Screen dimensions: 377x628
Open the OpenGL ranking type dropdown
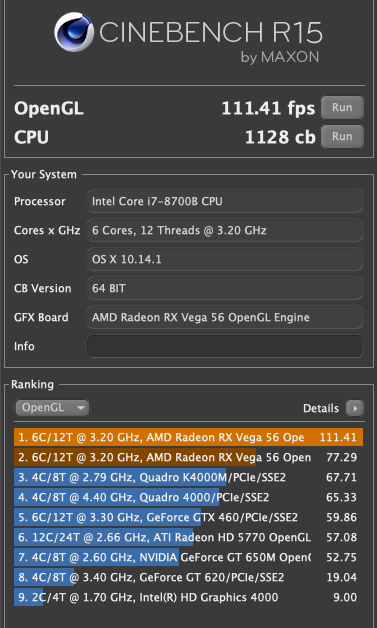tap(52, 408)
